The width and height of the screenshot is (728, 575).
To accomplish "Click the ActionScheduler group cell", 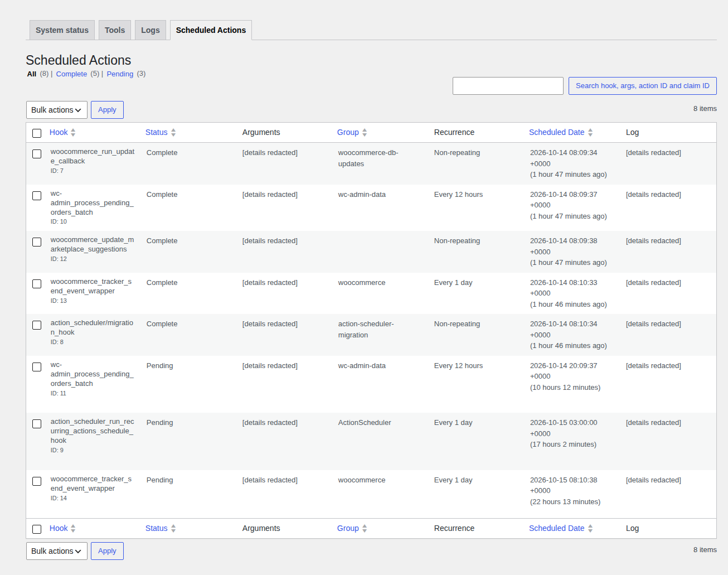I will [x=365, y=423].
